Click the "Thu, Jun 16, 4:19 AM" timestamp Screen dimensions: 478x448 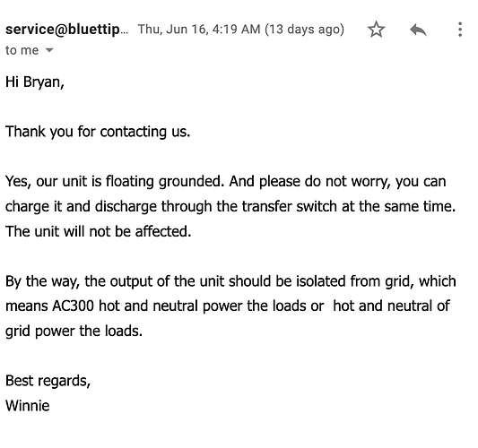tap(199, 30)
